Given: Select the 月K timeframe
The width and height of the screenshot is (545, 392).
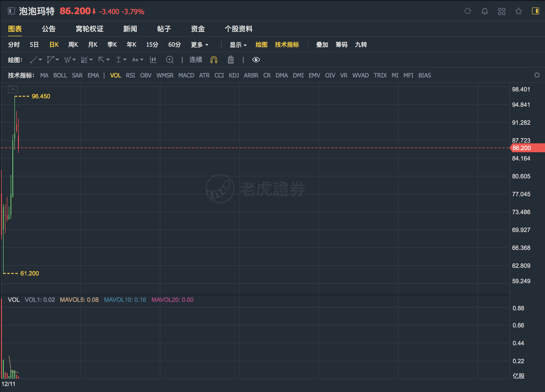Looking at the screenshot, I should 93,45.
